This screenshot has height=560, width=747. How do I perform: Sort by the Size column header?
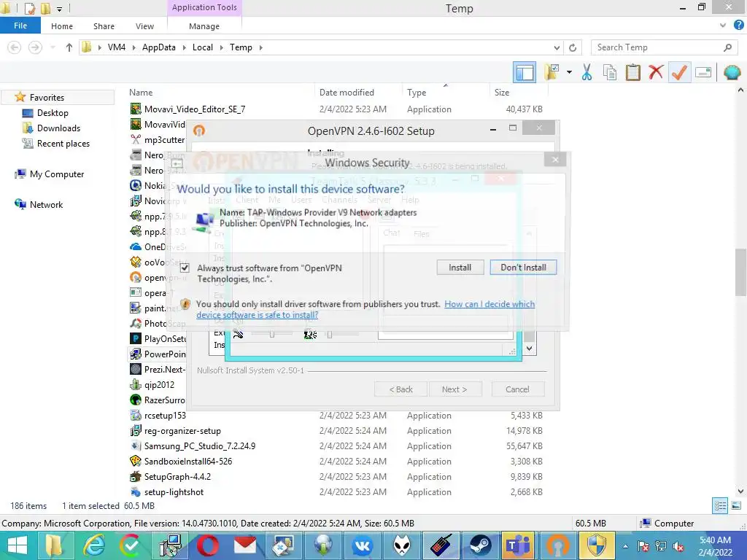click(x=502, y=93)
